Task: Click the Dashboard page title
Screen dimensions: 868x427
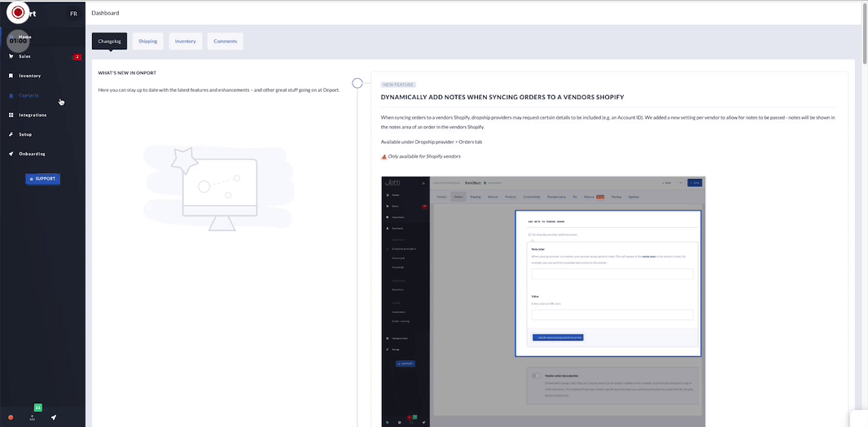Action: tap(105, 13)
